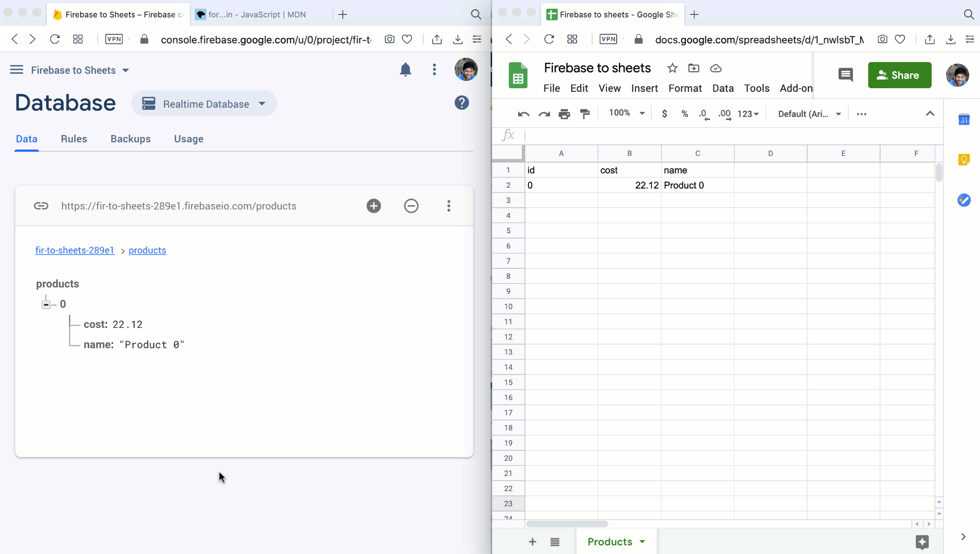980x554 pixels.
Task: Show more toolbar options ellipsis
Action: click(861, 114)
